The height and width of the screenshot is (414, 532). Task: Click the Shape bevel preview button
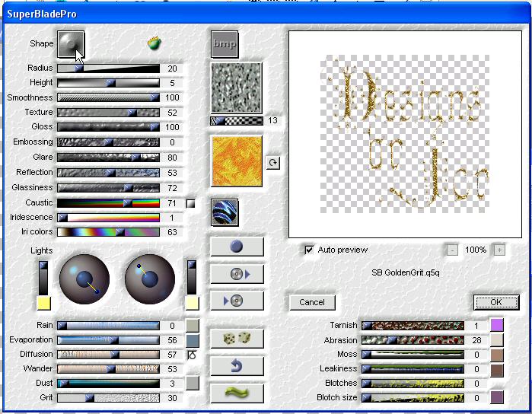pos(71,44)
